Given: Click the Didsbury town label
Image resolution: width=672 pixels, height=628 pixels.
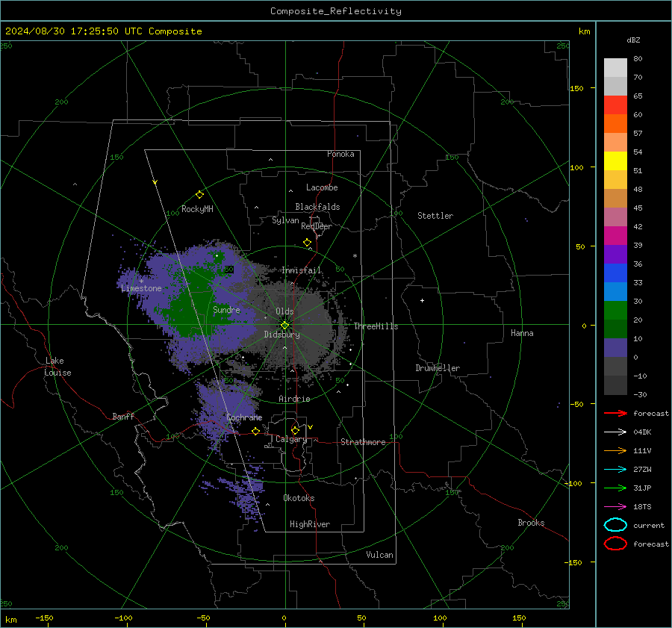Looking at the screenshot, I should (x=281, y=335).
